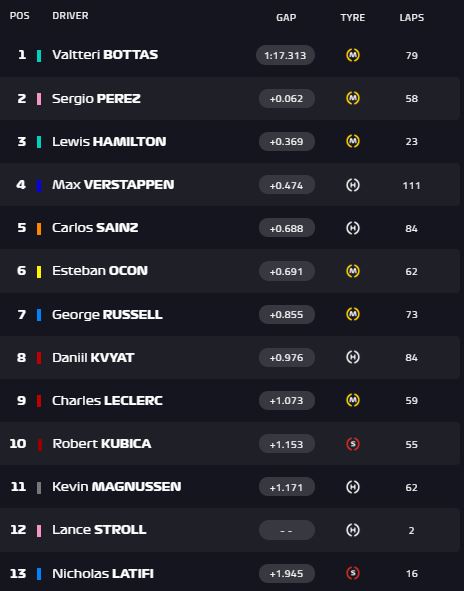Viewport: 464px width, 591px height.
Task: Click Verstappen's blue team color bar
Action: [x=38, y=185]
